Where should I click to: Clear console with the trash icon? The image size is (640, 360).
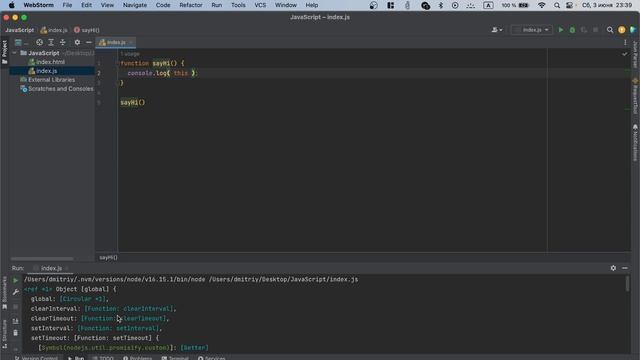[x=16, y=333]
